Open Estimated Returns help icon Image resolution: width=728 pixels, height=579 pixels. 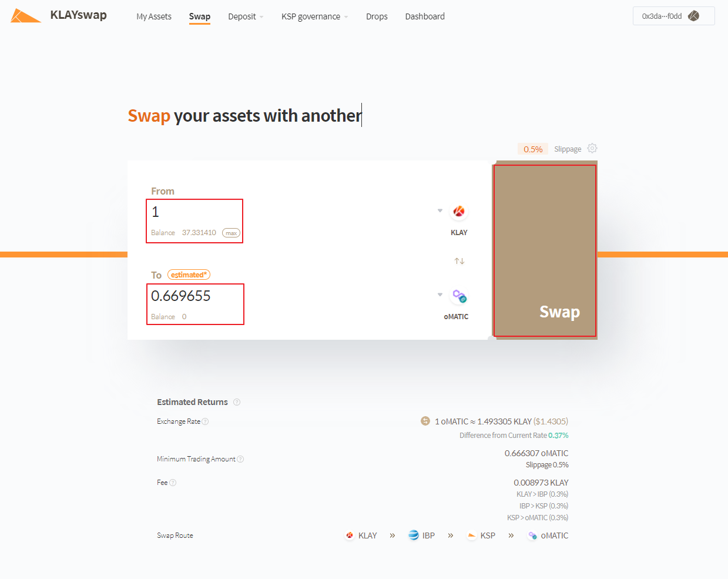tap(237, 402)
